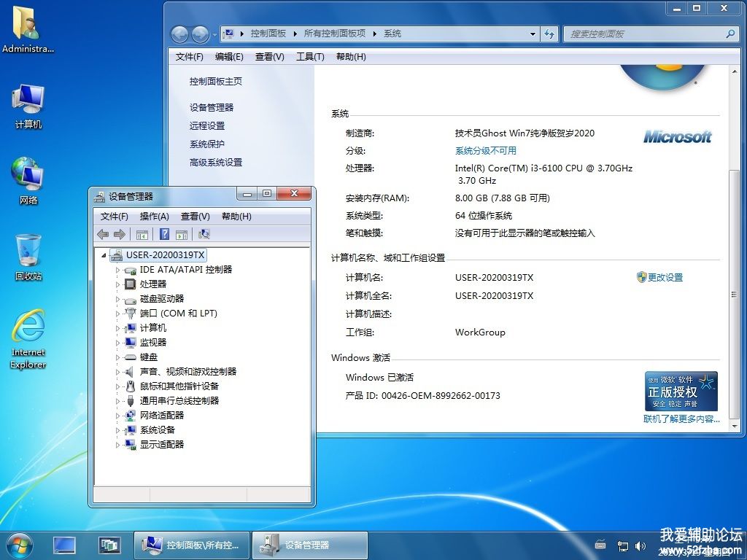Screen dimensions: 747x560
Task: Click the 监视器 monitor icon
Action: pyautogui.click(x=130, y=343)
